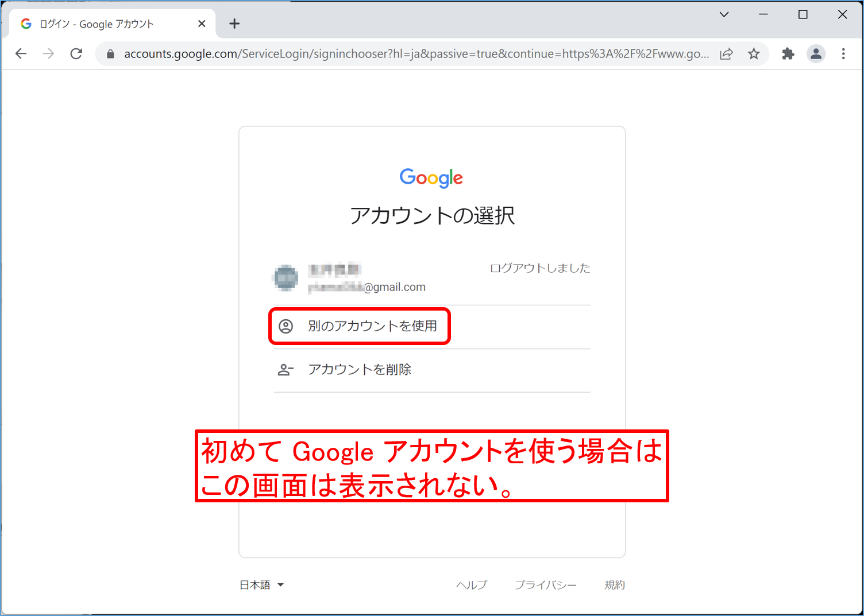The width and height of the screenshot is (864, 616).
Task: Reload the page with the refresh icon
Action: [x=76, y=54]
